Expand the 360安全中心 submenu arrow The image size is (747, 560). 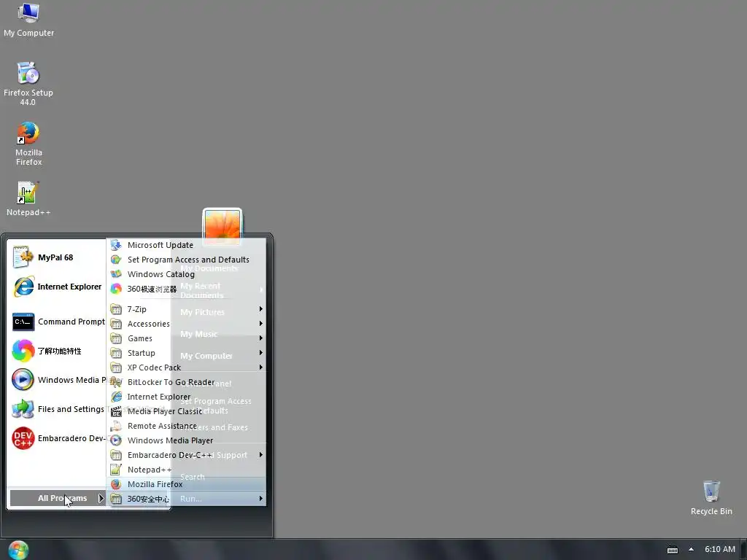click(x=260, y=499)
